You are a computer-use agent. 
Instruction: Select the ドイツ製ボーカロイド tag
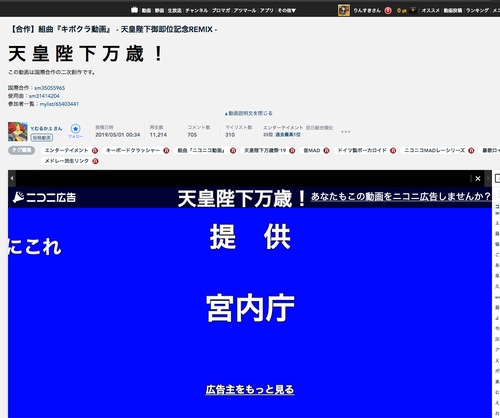[x=362, y=151]
